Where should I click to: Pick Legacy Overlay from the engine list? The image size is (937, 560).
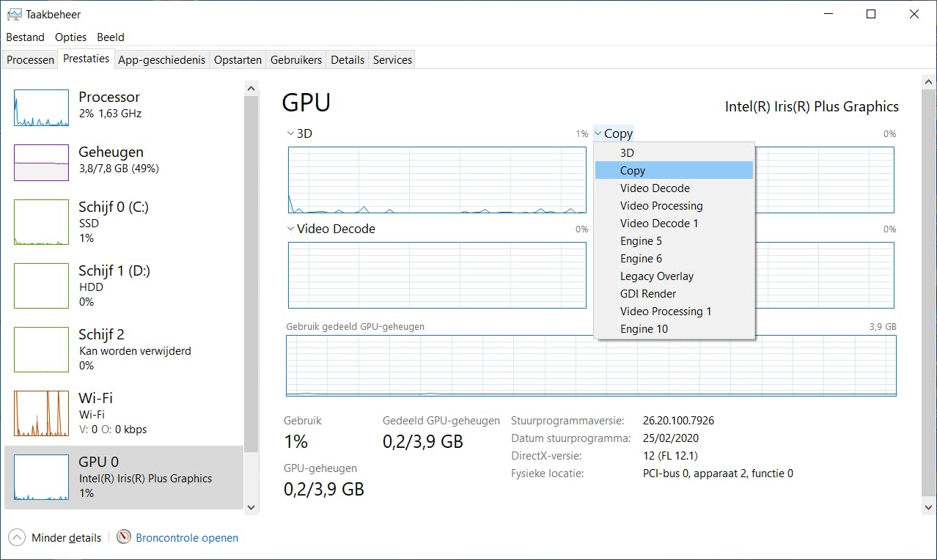click(657, 276)
